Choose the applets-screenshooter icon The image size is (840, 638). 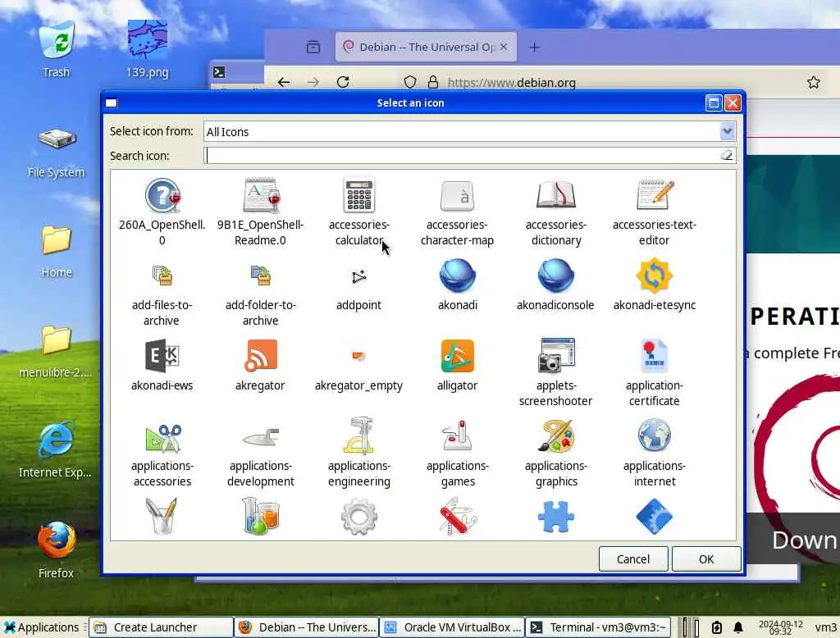coord(555,355)
